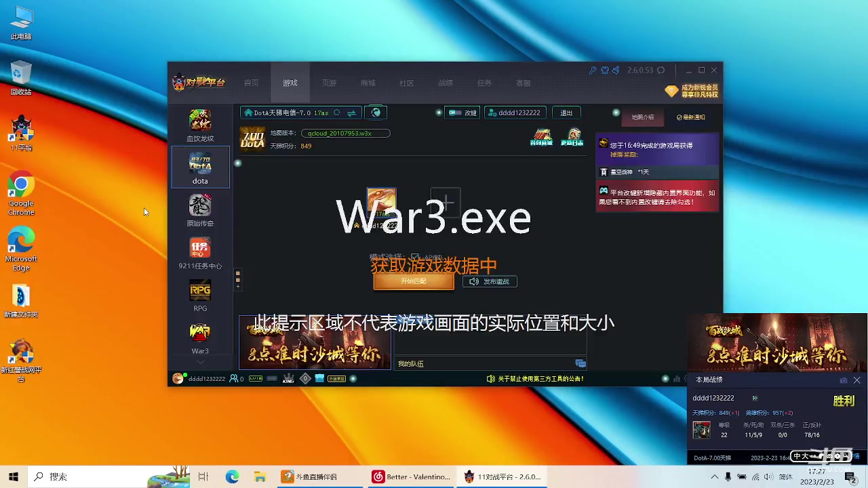868x488 pixels.
Task: Click the KING badge icon in status bar
Action: tap(289, 379)
